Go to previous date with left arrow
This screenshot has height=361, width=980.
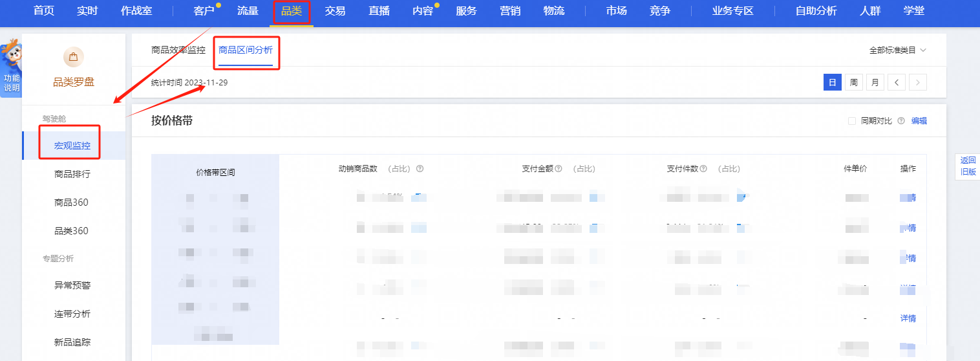point(896,82)
